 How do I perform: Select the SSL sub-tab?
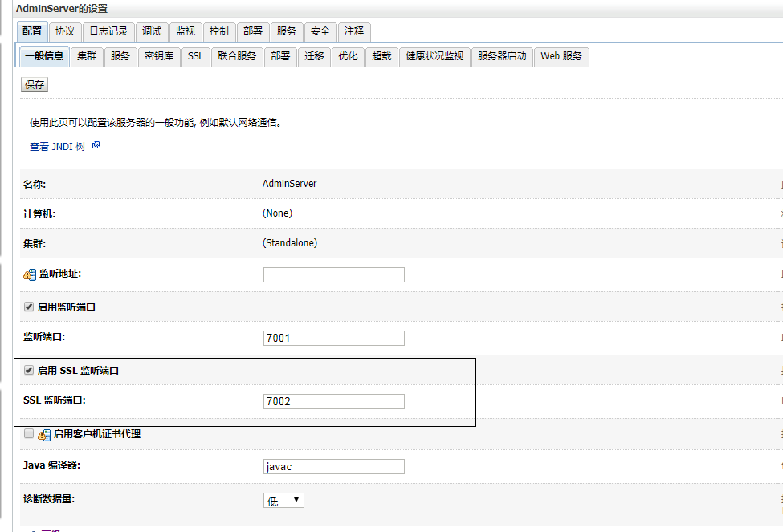pyautogui.click(x=196, y=56)
